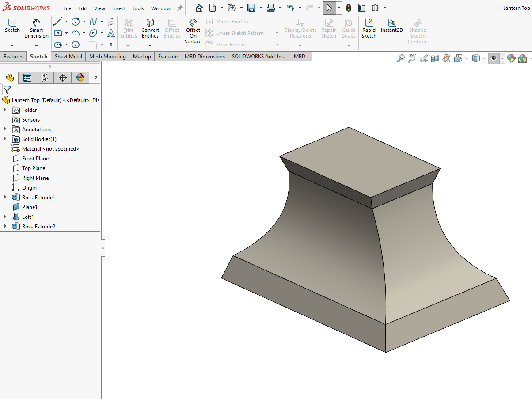The width and height of the screenshot is (532, 399).
Task: Expand the Folder tree item
Action: tap(5, 110)
